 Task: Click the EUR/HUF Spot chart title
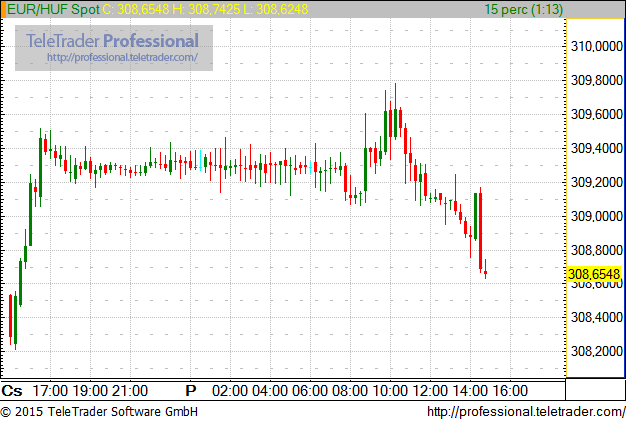pos(53,9)
